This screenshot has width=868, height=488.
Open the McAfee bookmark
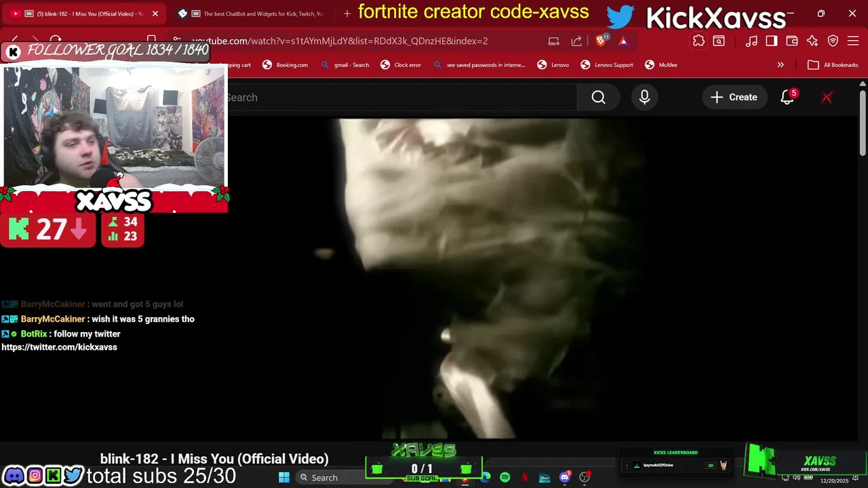(661, 65)
